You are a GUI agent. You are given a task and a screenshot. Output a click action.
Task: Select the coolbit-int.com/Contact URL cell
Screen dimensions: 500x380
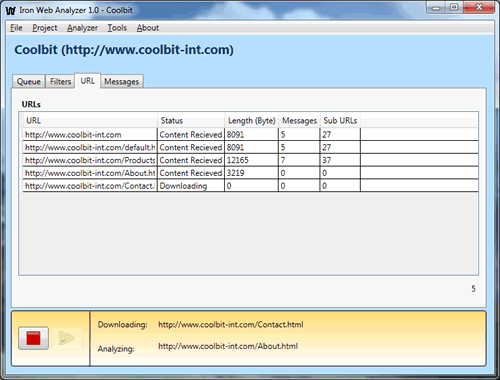[x=90, y=186]
